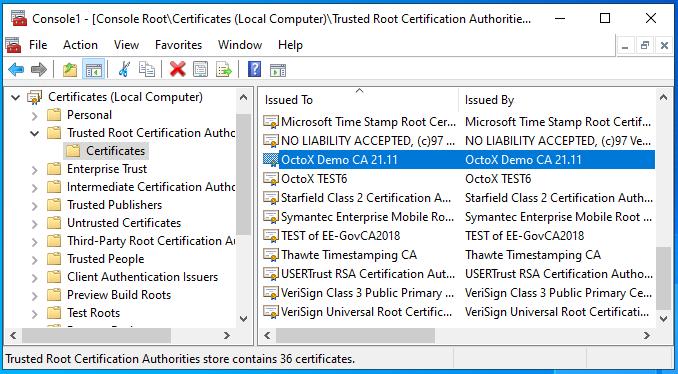Click the Symantec Enterprise Mobile certificate icon
Viewport: 678px width, 374px height.
[x=271, y=217]
